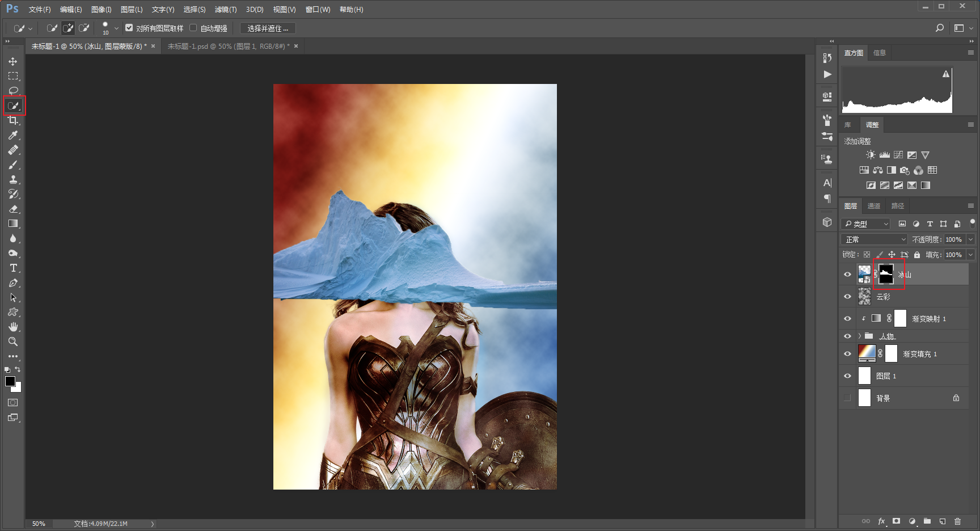
Task: Open the 不透明度 opacity dropdown arrow
Action: [x=971, y=239]
